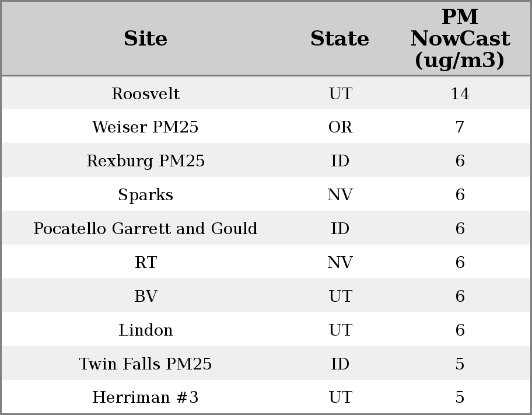This screenshot has height=415, width=532.
Task: Click the Twin Falls PM25 site name
Action: [x=145, y=364]
